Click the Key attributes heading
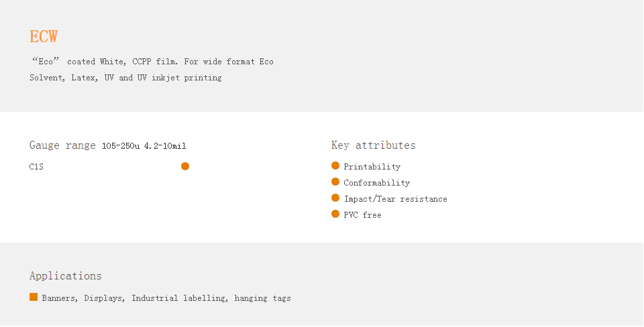Viewport: 644px width, 327px height. [x=373, y=145]
